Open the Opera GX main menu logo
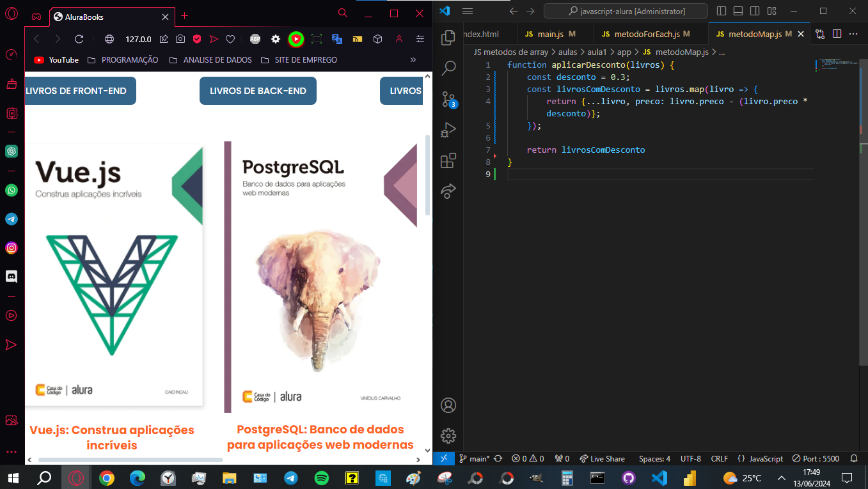The image size is (868, 489). click(x=12, y=15)
